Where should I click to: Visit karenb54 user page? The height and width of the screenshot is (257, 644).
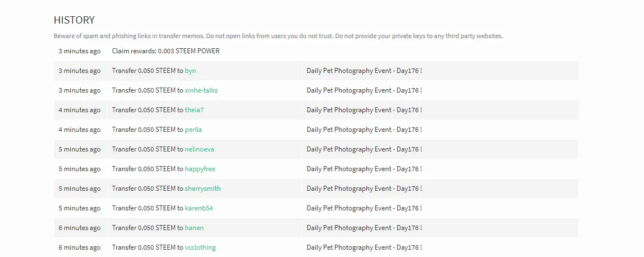[199, 208]
